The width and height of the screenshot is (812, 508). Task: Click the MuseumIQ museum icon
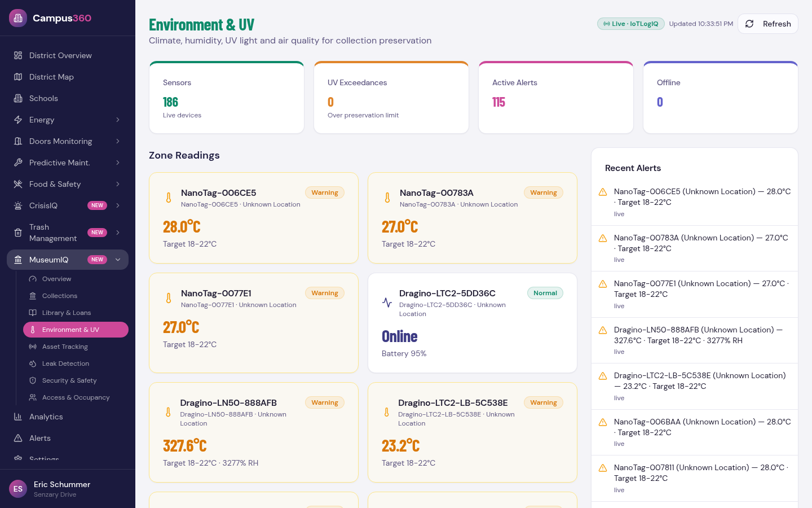[x=18, y=260]
